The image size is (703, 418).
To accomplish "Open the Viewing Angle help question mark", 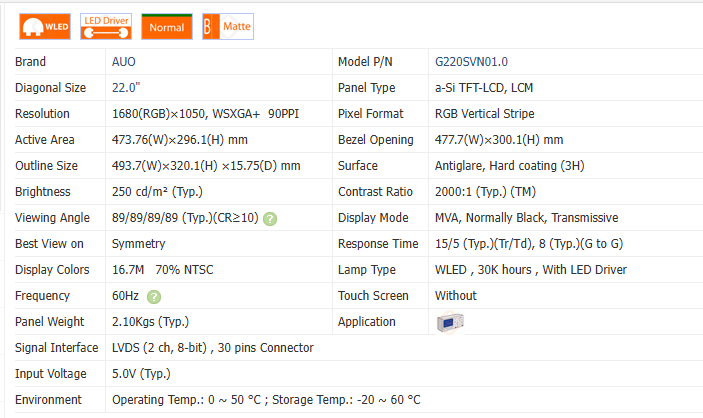I will click(x=270, y=218).
